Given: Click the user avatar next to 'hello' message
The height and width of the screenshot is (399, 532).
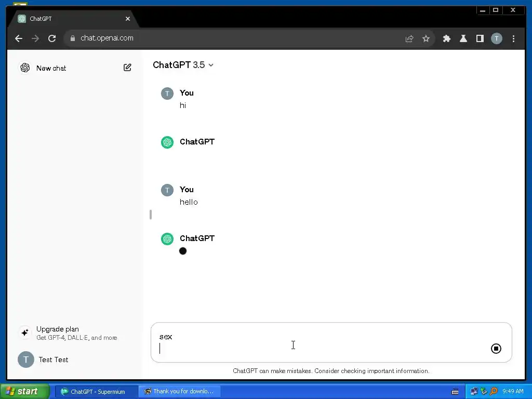Looking at the screenshot, I should (167, 190).
